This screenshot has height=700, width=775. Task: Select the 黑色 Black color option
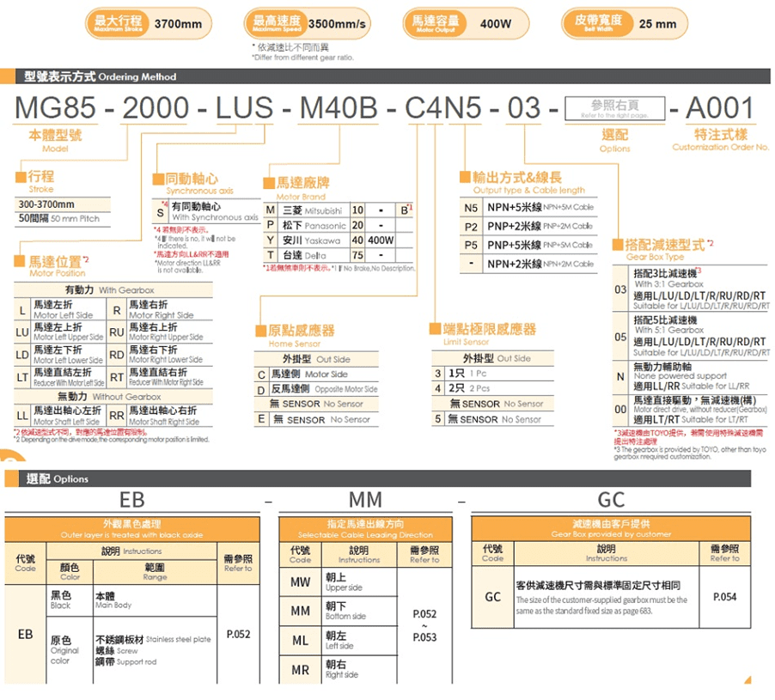pyautogui.click(x=62, y=600)
